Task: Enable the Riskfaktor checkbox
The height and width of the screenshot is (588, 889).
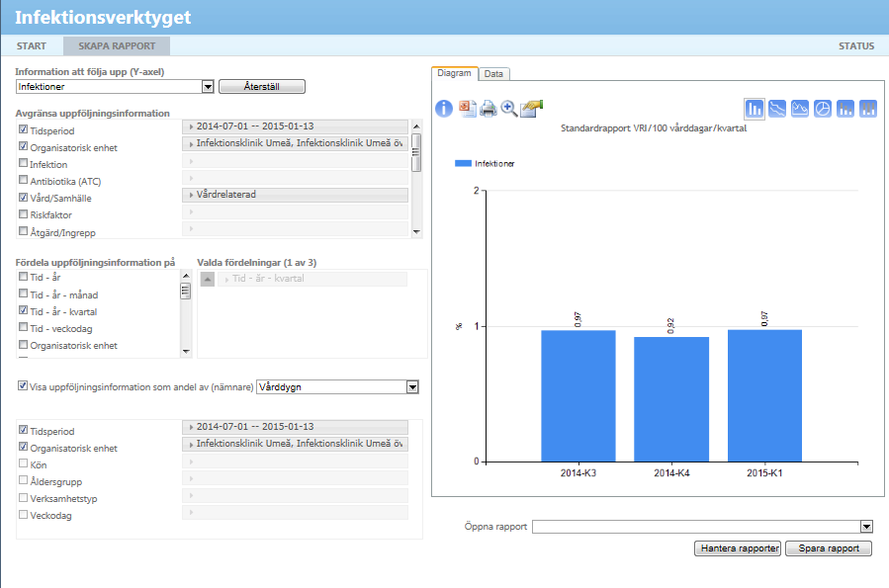Action: (24, 214)
